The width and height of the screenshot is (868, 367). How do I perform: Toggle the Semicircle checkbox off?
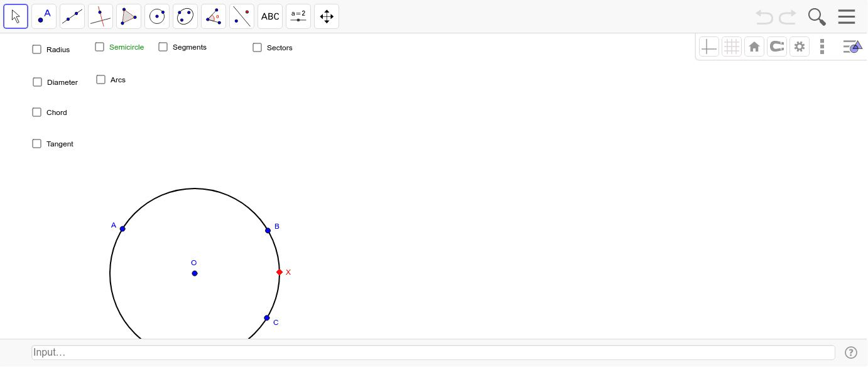(x=99, y=46)
